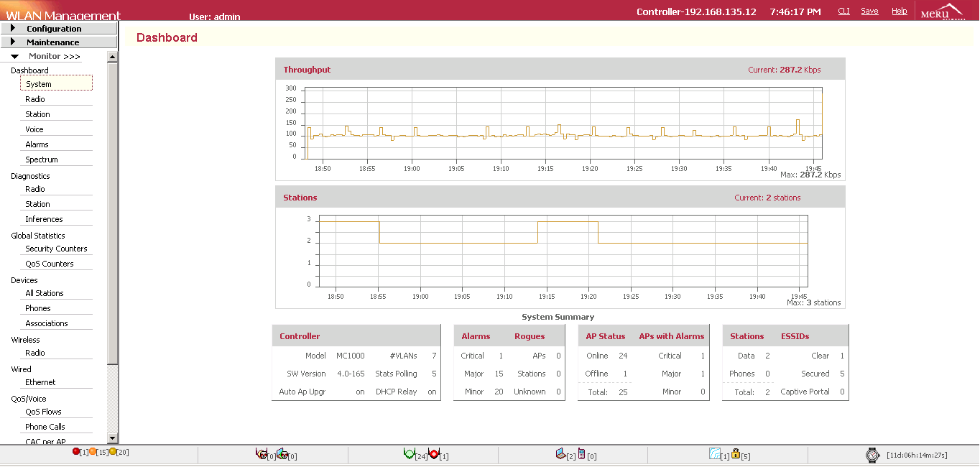Click the sidebar scroll down arrow
Viewport: 980px width, 467px height.
pos(112,438)
